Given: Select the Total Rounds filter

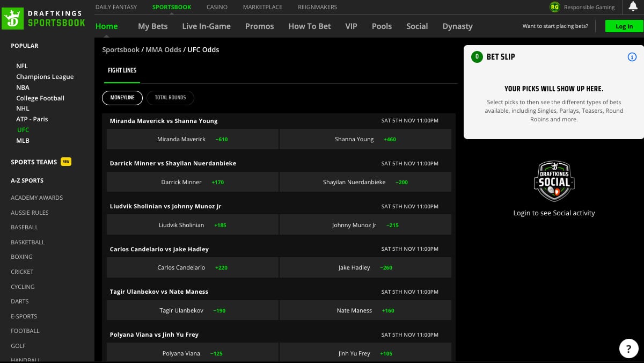Looking at the screenshot, I should [170, 98].
